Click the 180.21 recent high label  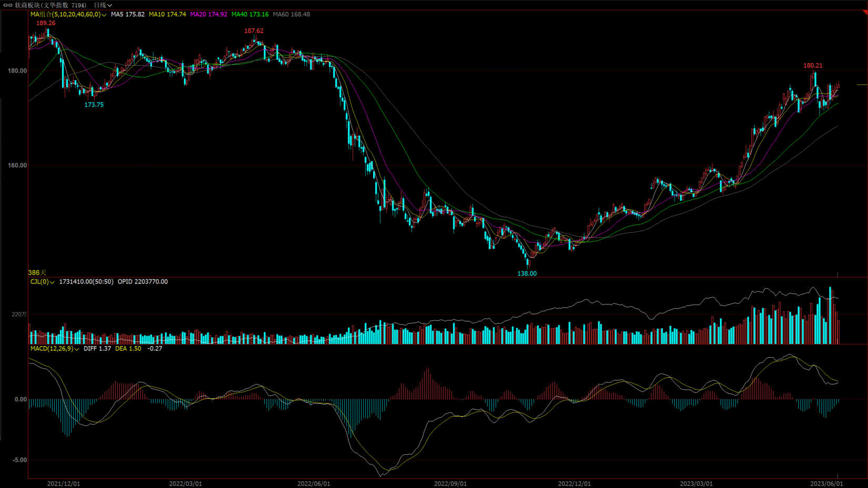(813, 66)
